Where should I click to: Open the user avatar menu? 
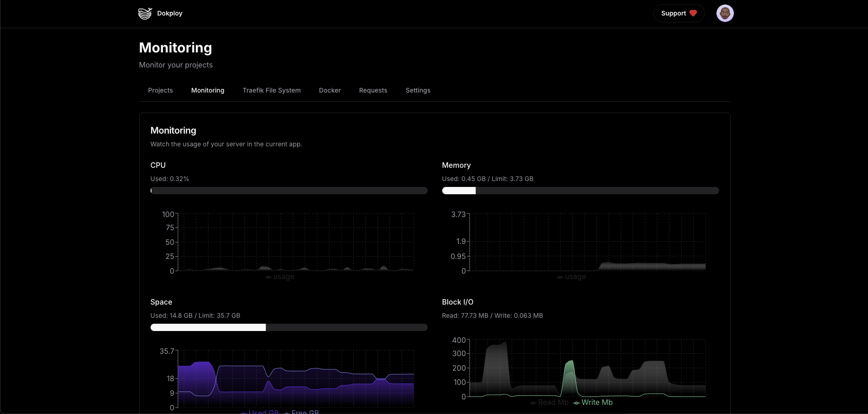[725, 13]
